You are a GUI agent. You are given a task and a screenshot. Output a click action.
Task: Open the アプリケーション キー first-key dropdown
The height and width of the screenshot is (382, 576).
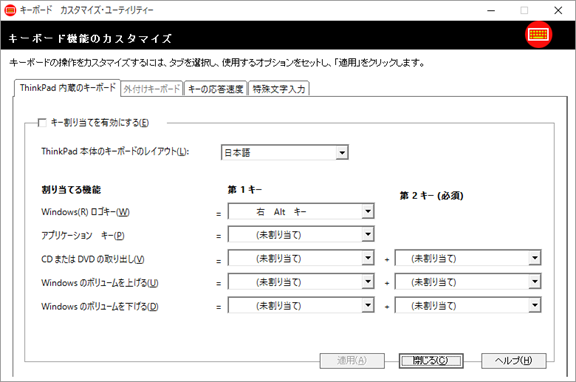coord(301,235)
